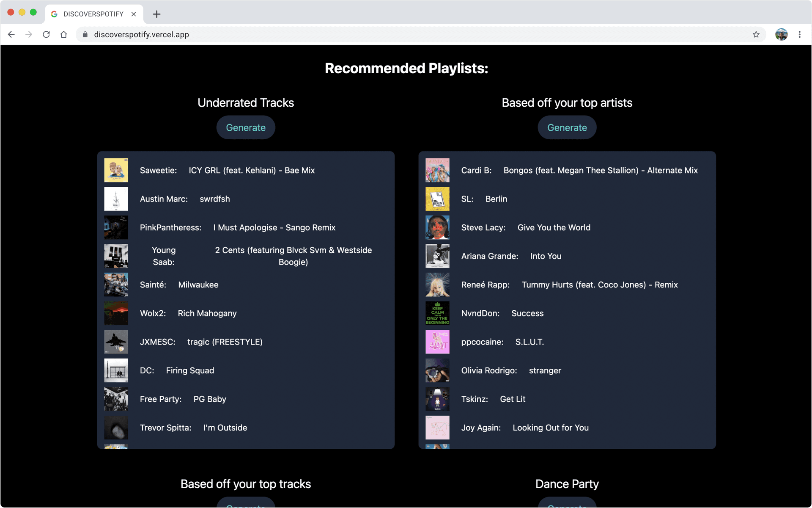Click artist name 'Olivia Rodrigo:'
Image resolution: width=812 pixels, height=508 pixels.
tap(489, 370)
